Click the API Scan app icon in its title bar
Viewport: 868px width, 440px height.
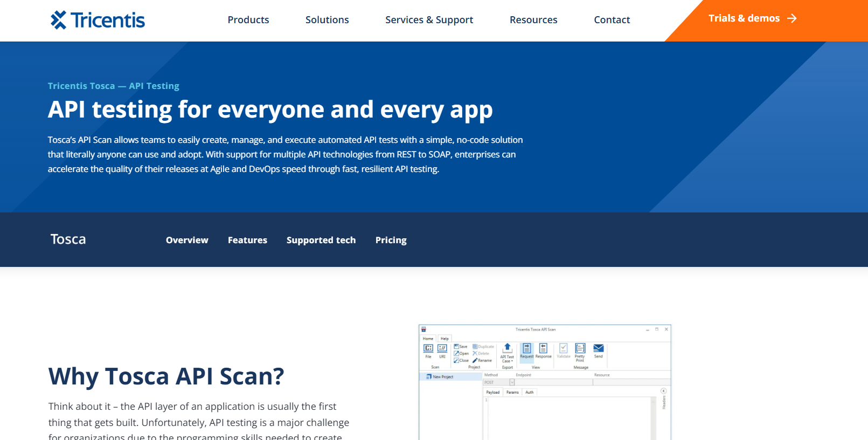(x=423, y=329)
